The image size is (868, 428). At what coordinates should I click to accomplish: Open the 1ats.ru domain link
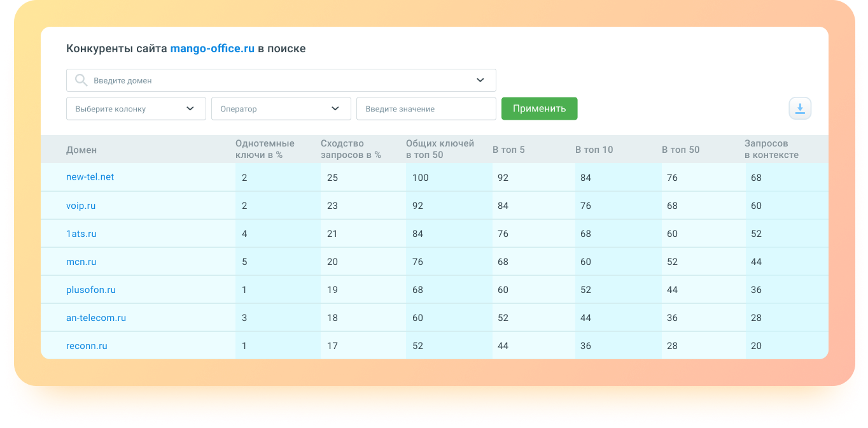pyautogui.click(x=81, y=234)
